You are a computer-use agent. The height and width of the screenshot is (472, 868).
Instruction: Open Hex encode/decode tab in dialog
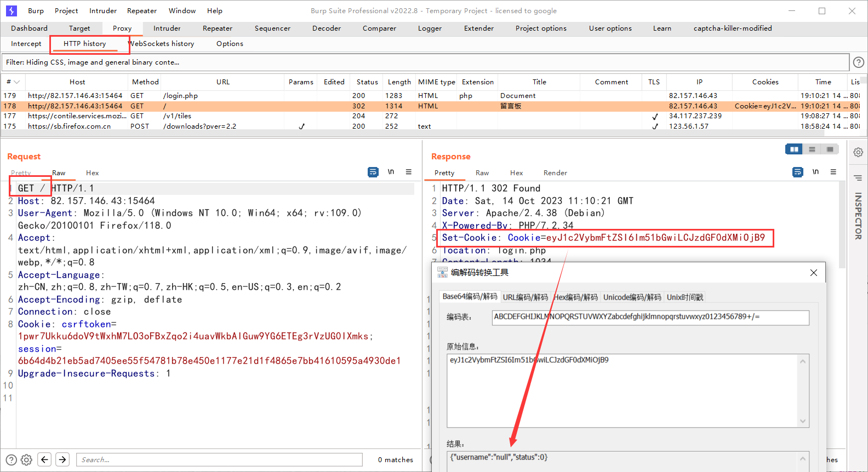point(575,297)
